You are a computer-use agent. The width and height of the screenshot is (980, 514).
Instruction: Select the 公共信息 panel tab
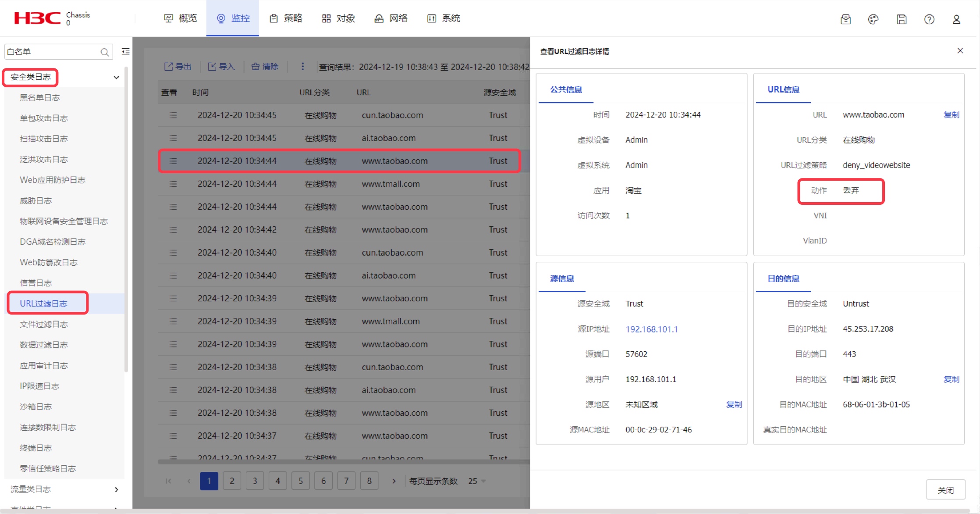point(566,89)
